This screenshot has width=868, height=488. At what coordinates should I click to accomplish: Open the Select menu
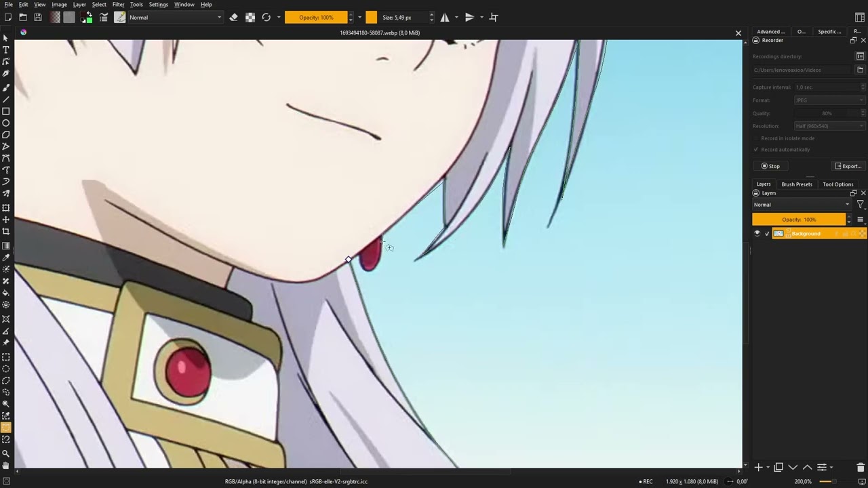pyautogui.click(x=99, y=5)
